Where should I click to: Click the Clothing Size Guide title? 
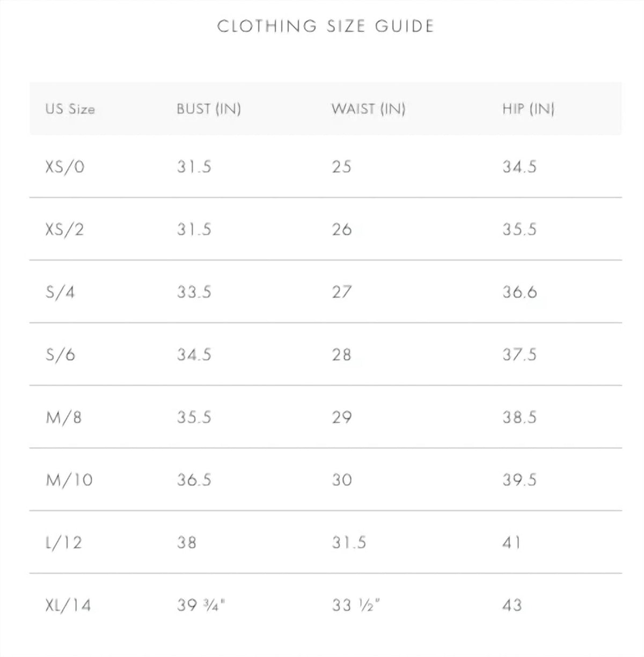point(325,26)
